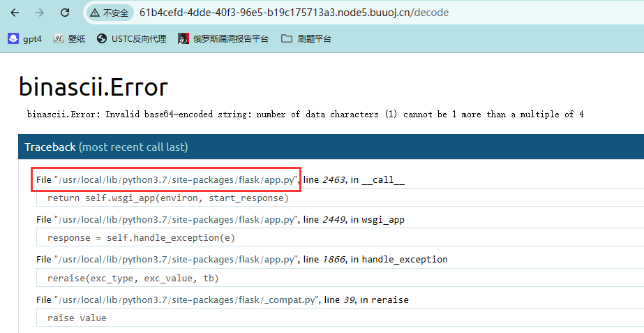The width and height of the screenshot is (644, 333).
Task: Open the 壁纸 bookmark
Action: click(70, 39)
